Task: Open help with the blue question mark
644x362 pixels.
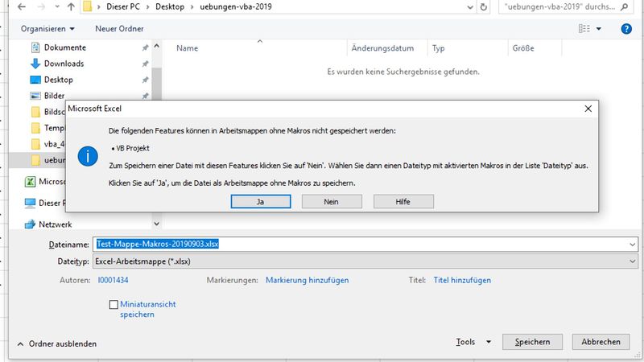Action: [626, 29]
